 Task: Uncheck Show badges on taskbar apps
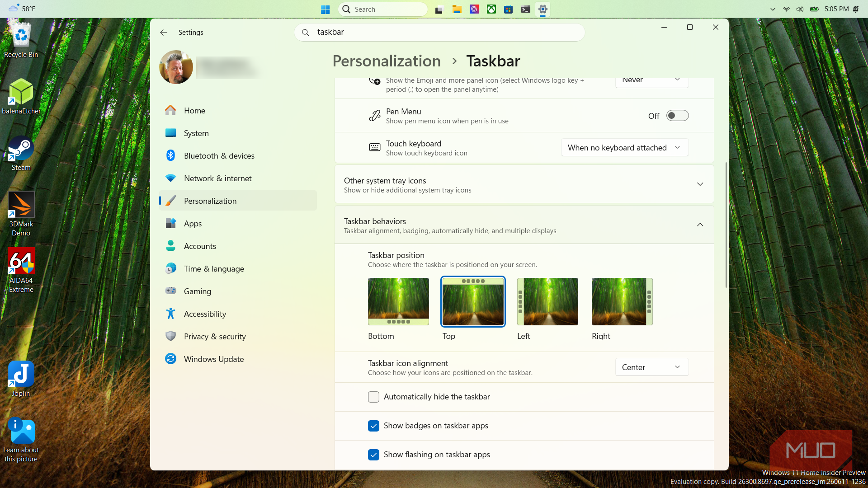373,426
